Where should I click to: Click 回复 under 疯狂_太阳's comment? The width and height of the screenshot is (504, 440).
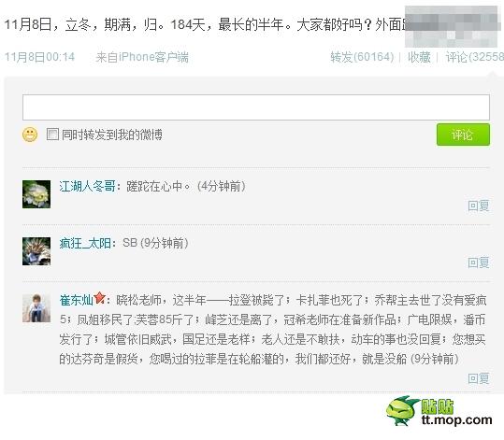tap(479, 263)
